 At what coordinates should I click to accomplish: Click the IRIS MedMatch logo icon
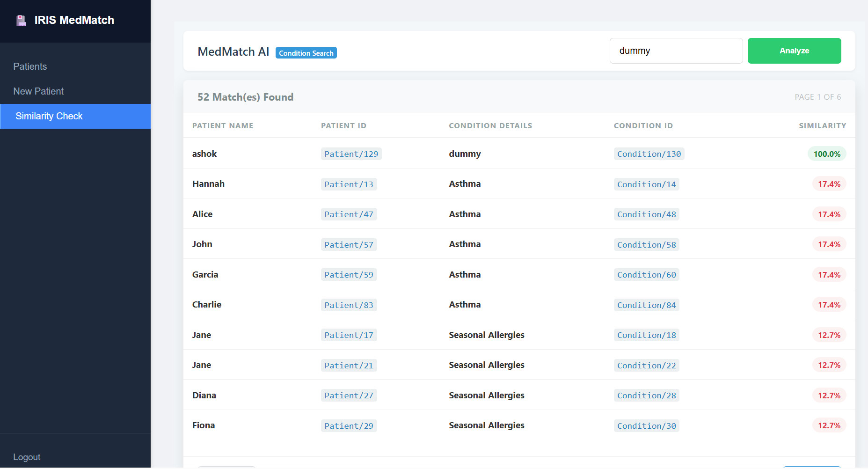pos(21,21)
